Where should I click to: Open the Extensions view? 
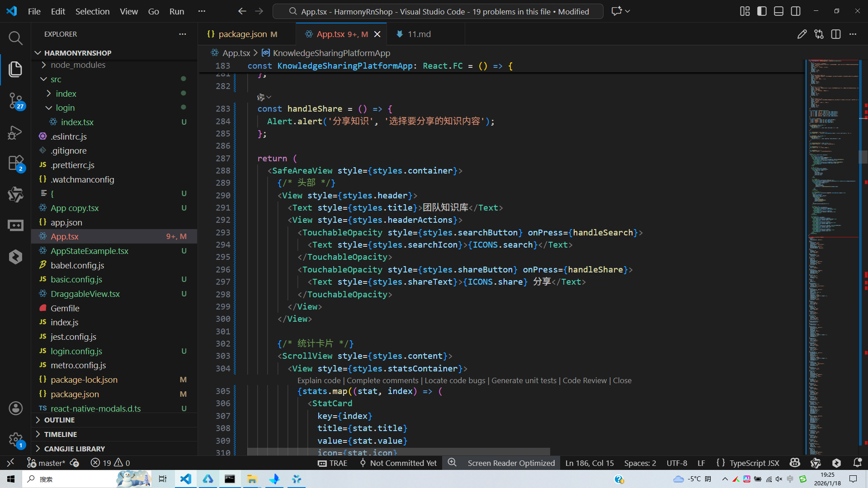[x=15, y=163]
